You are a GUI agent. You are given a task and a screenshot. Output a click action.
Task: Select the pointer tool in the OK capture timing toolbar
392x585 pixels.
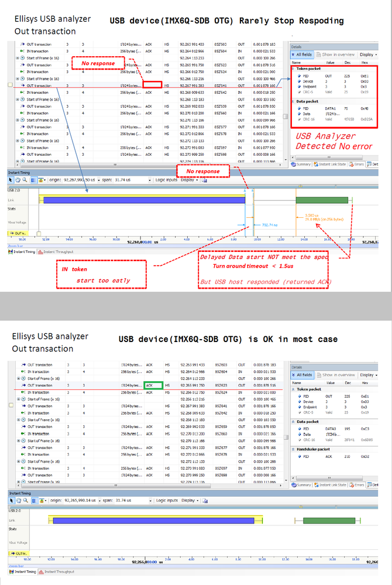click(x=12, y=500)
